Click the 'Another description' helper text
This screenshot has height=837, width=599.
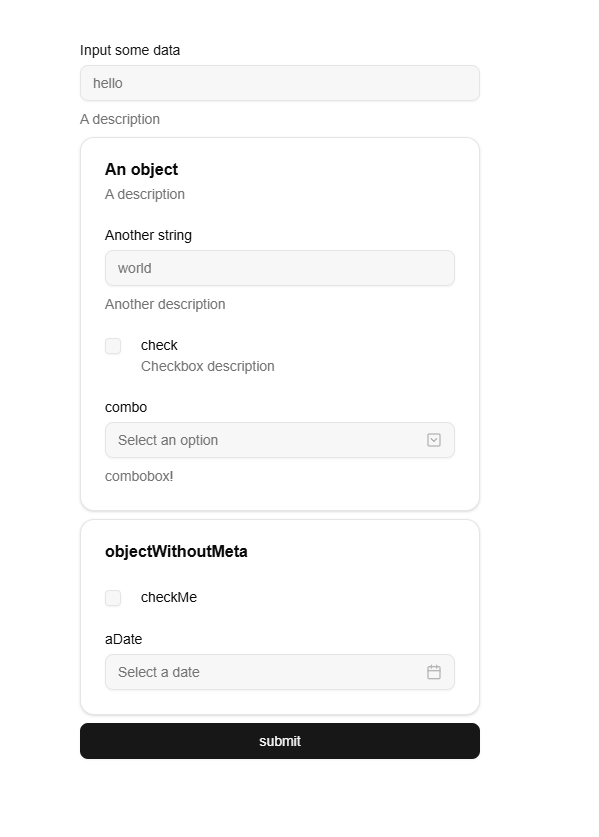[x=165, y=304]
